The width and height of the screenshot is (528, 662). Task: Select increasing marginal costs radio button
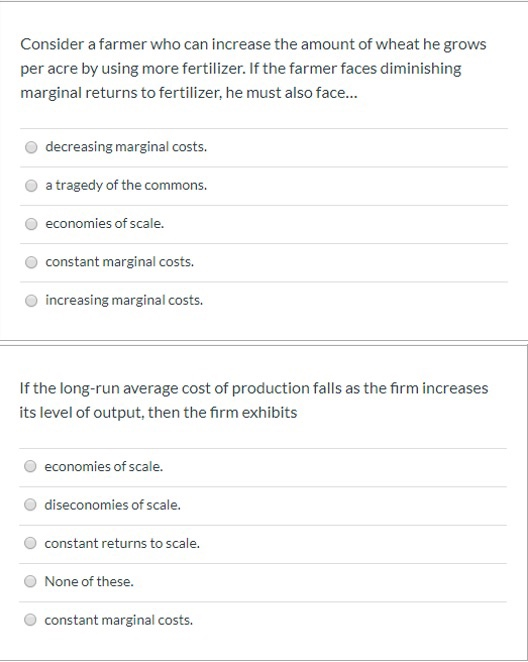point(31,301)
